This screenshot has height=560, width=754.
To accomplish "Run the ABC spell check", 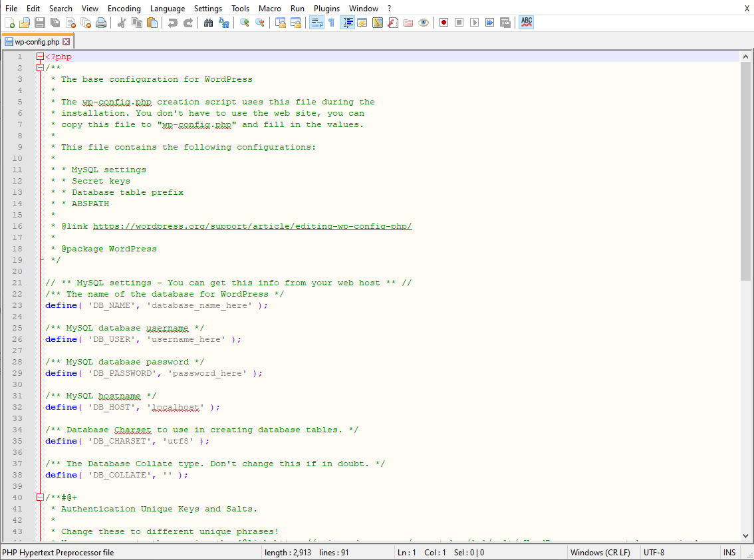I will point(526,22).
